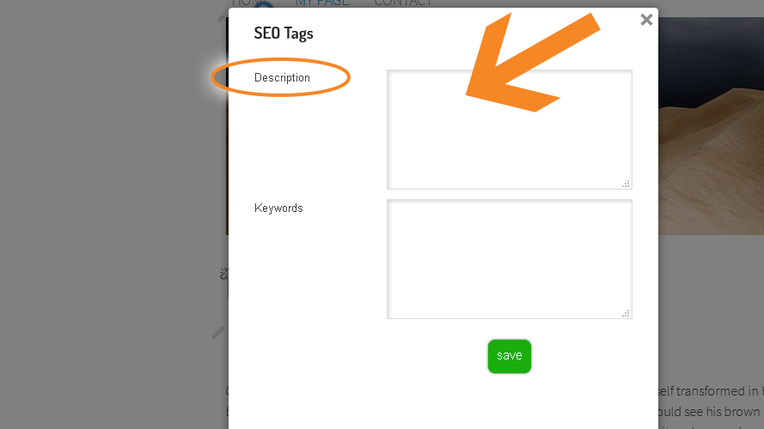764x429 pixels.
Task: Close the SEO Tags dialog
Action: click(x=646, y=19)
